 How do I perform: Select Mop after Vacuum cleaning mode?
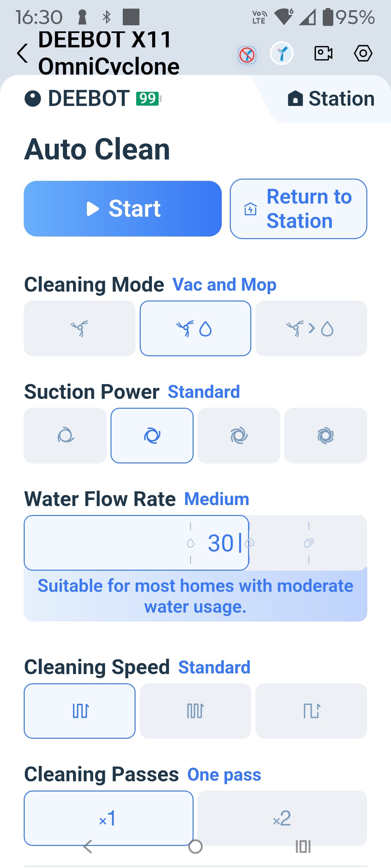coord(311,328)
